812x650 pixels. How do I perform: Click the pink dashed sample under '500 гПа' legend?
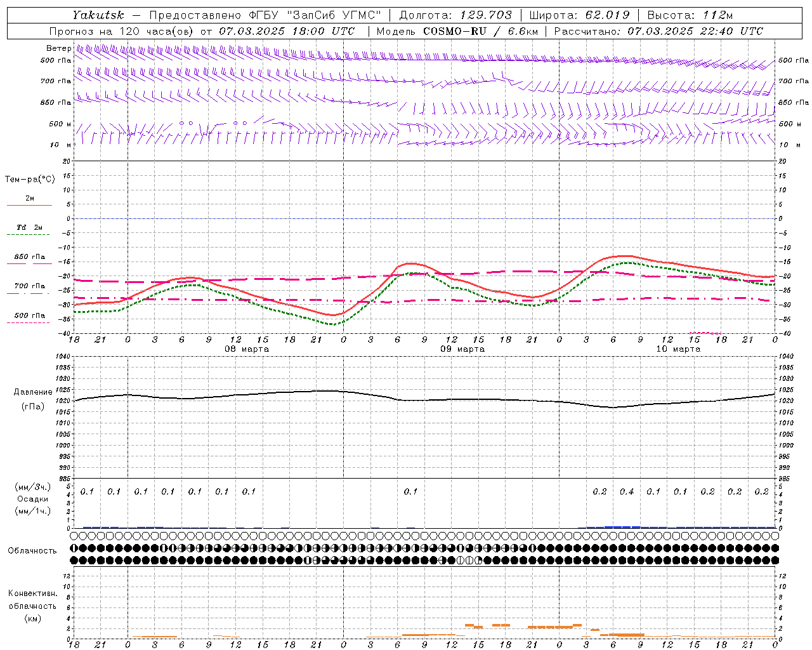29,322
